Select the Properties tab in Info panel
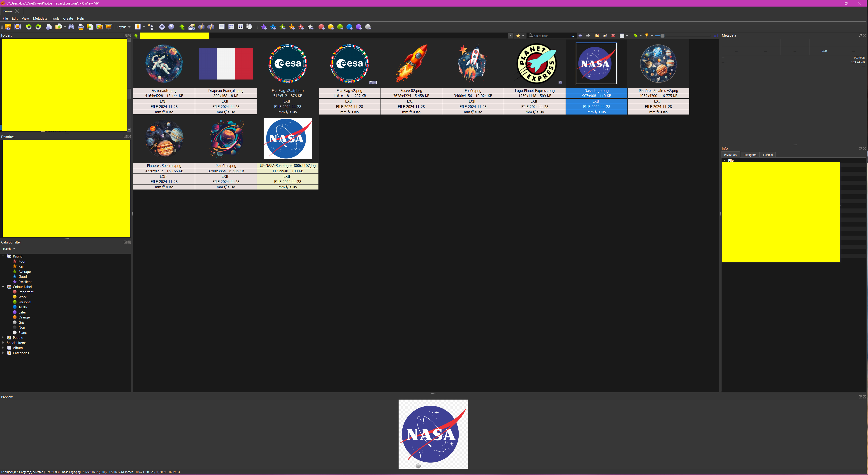 (x=731, y=155)
